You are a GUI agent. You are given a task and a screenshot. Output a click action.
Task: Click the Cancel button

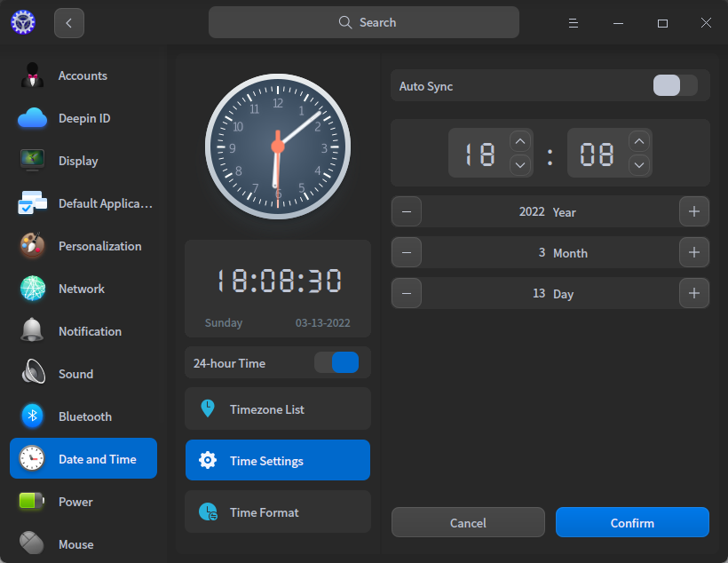468,523
